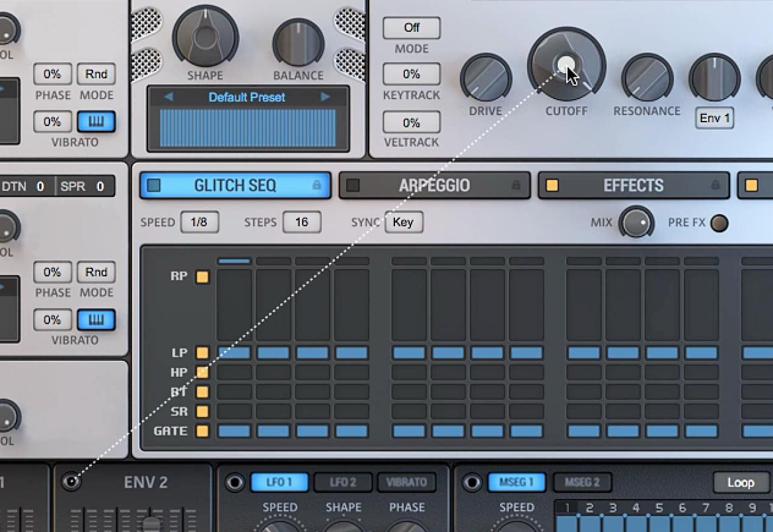
Task: Click first RP column step bar
Action: point(234,305)
